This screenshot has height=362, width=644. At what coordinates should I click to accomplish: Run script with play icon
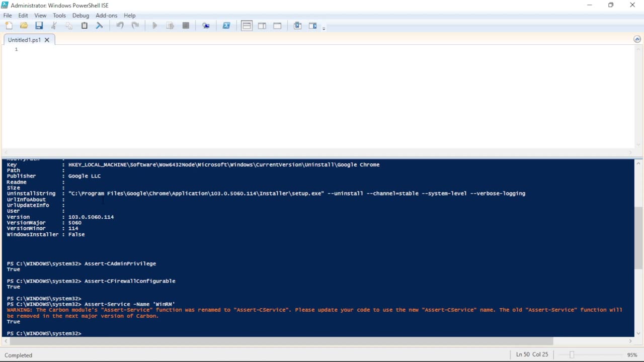[x=155, y=26]
